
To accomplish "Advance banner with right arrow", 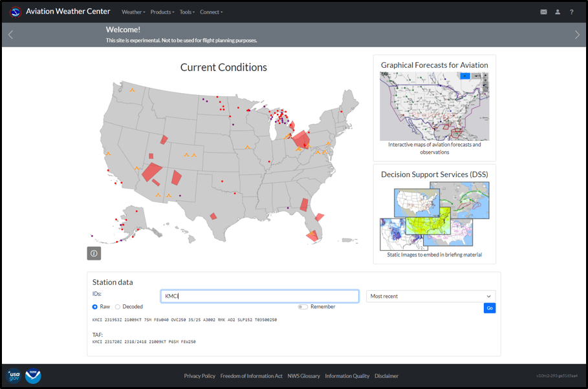I will (x=577, y=35).
